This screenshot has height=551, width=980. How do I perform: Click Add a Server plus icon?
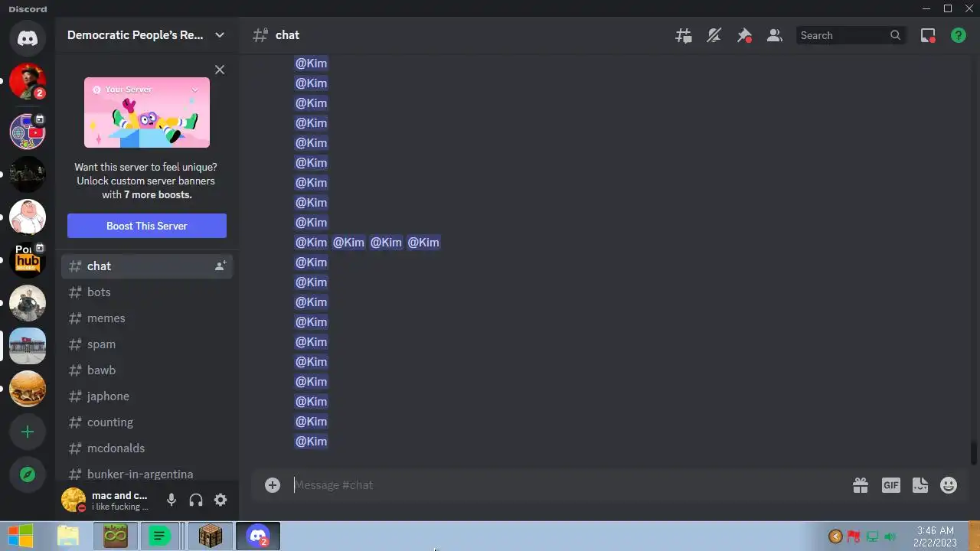[28, 432]
